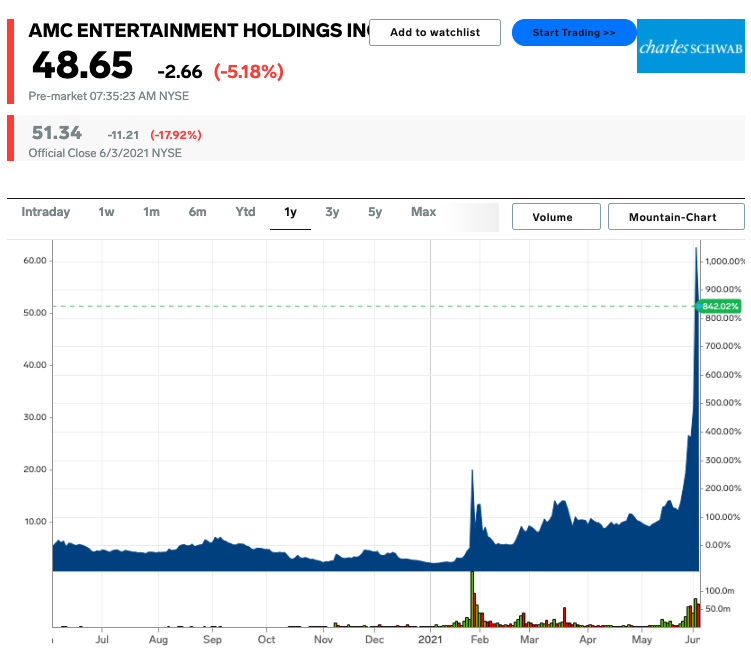
Task: Click the late-January price spike peak
Action: coord(472,471)
